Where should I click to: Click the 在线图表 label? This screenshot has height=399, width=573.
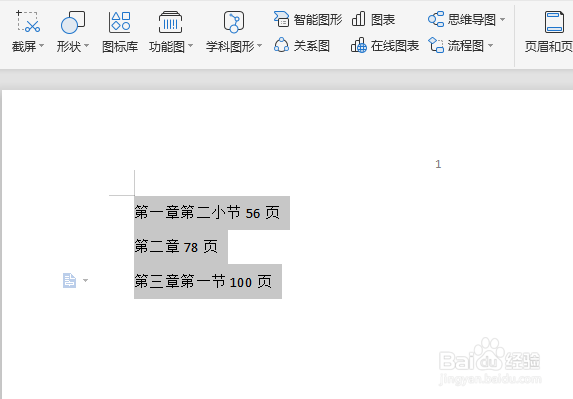(395, 46)
